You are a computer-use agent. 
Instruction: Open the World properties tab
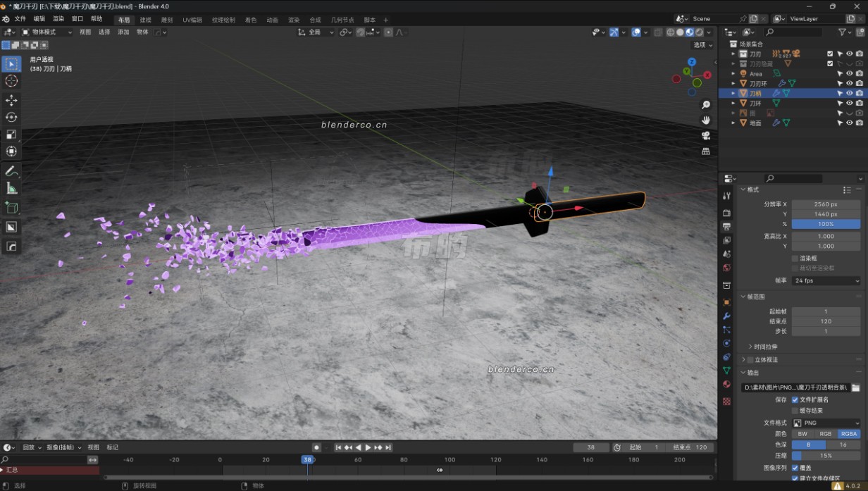point(726,268)
